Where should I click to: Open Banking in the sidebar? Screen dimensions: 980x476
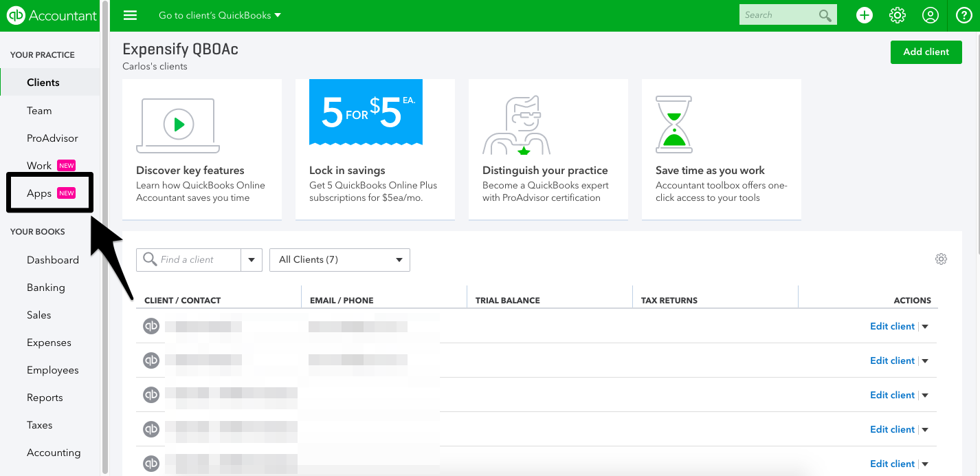46,288
